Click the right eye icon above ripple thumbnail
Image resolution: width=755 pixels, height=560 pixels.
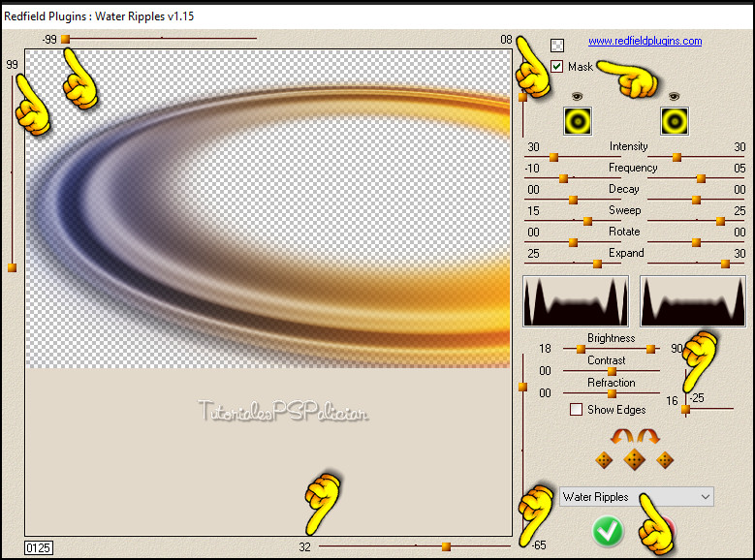[x=675, y=96]
